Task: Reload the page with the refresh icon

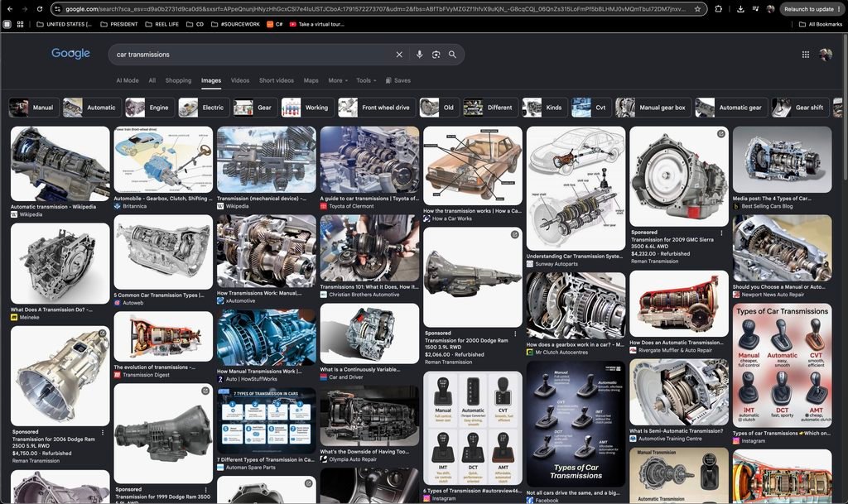Action: (40, 9)
